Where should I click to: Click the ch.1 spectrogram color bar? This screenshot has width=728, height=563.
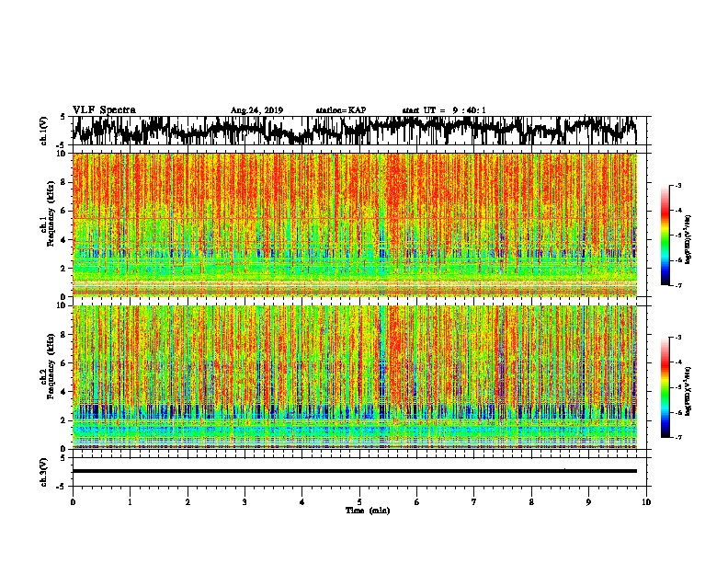click(x=665, y=236)
